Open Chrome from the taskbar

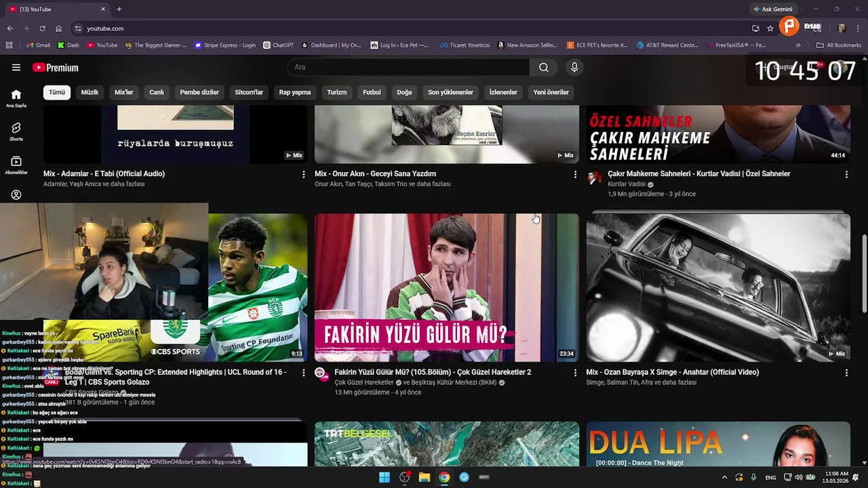[x=444, y=477]
